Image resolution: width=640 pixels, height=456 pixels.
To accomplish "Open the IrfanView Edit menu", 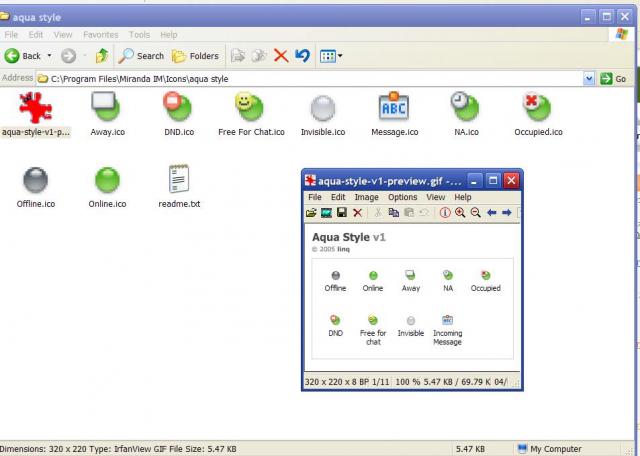I will tap(338, 197).
